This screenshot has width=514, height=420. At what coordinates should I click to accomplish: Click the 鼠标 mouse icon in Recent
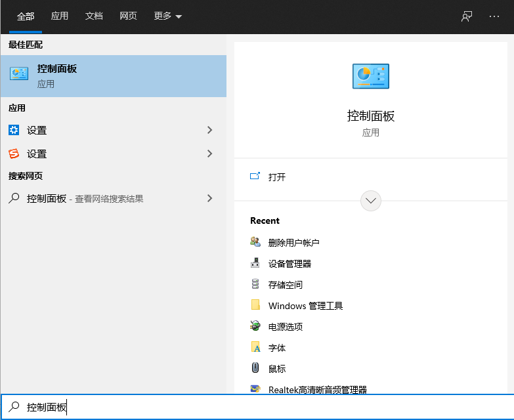click(x=255, y=368)
